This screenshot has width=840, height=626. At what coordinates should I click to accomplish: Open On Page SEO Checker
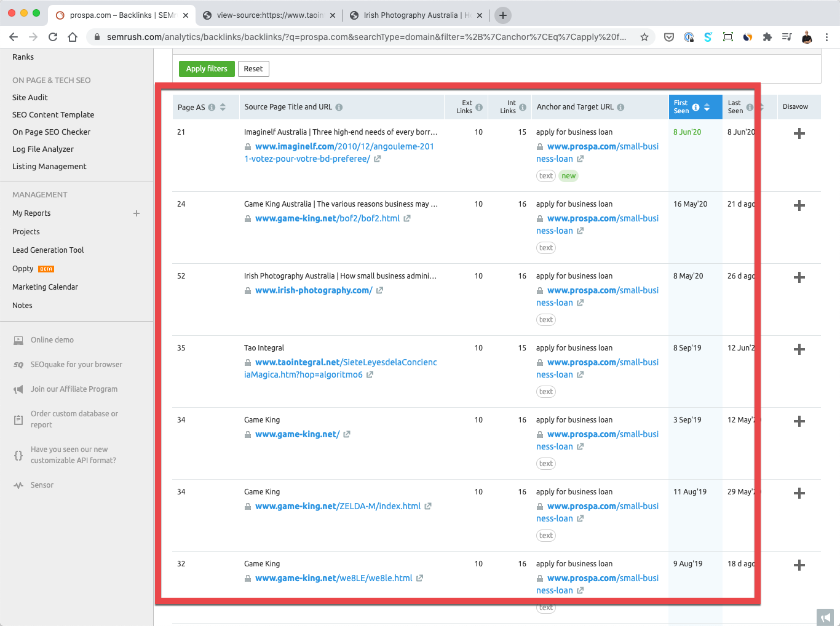52,132
